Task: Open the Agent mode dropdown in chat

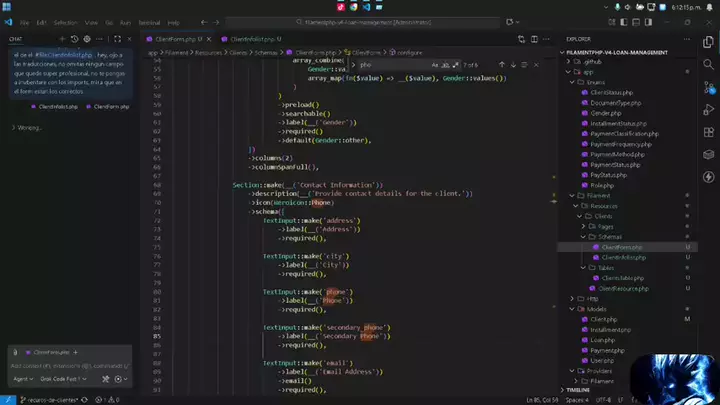Action: (21, 379)
